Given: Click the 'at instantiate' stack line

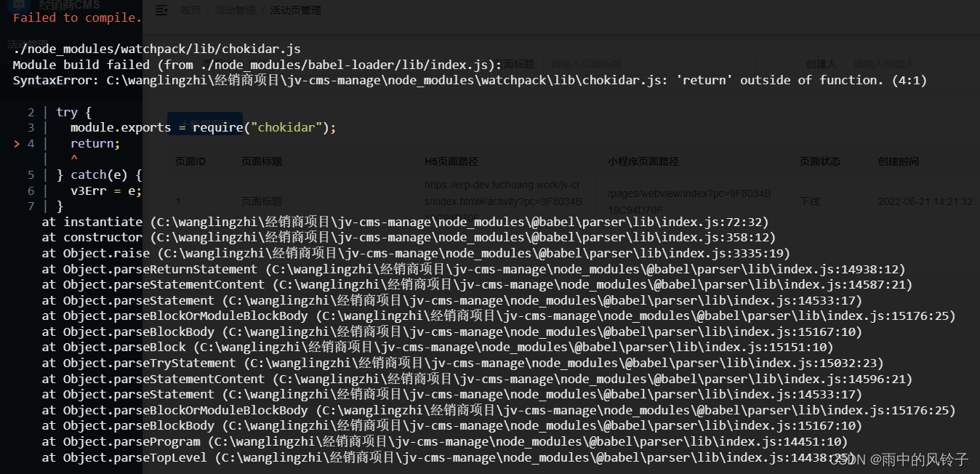Looking at the screenshot, I should pyautogui.click(x=405, y=222).
